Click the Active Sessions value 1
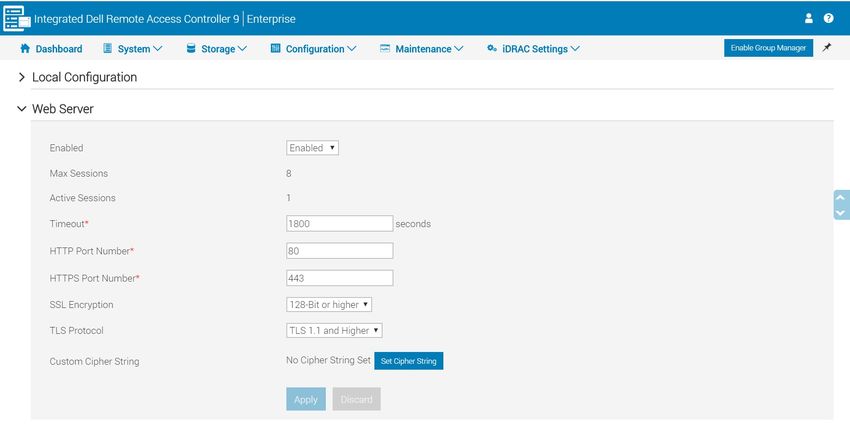Viewport: 850px width, 436px height. (x=289, y=198)
